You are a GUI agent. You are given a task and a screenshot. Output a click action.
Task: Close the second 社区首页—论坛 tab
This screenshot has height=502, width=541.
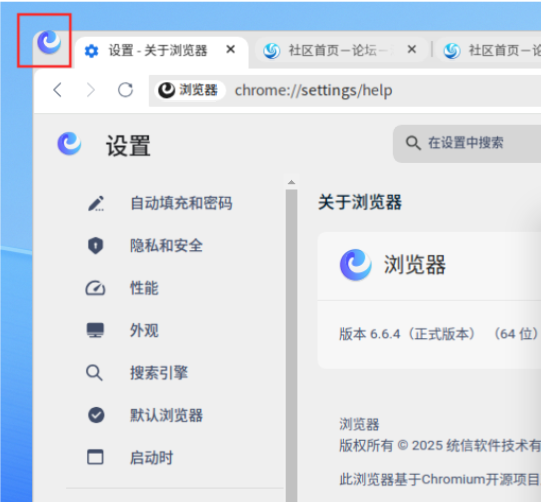pos(412,50)
